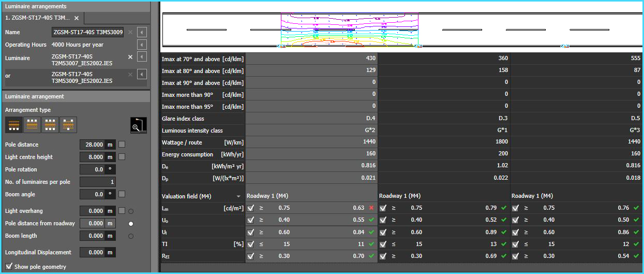Uncheck Lm criterion in second Roadway 1 column
The width and height of the screenshot is (644, 274).
(x=383, y=208)
